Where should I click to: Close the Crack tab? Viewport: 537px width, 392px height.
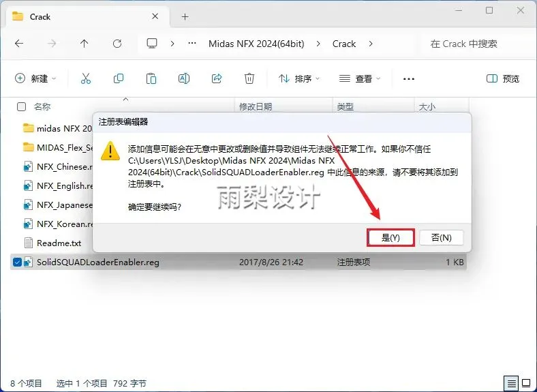pos(155,16)
